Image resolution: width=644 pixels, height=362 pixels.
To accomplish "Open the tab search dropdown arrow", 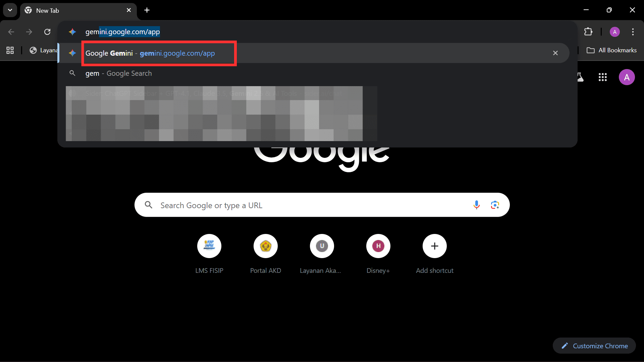I will 10,10.
